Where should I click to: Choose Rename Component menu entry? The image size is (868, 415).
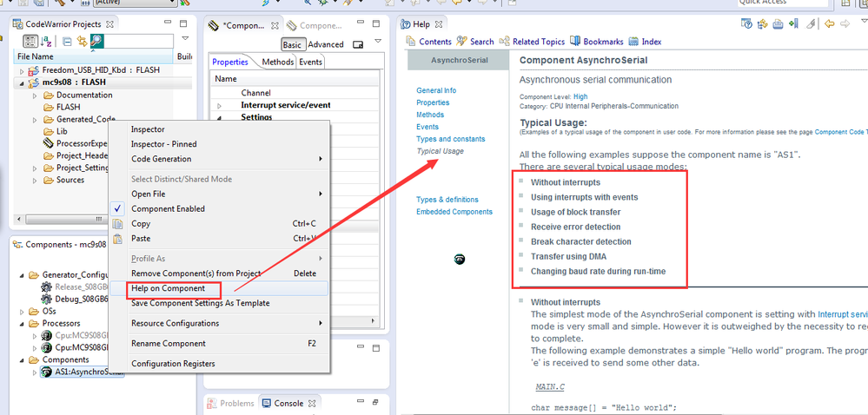[x=219, y=344]
